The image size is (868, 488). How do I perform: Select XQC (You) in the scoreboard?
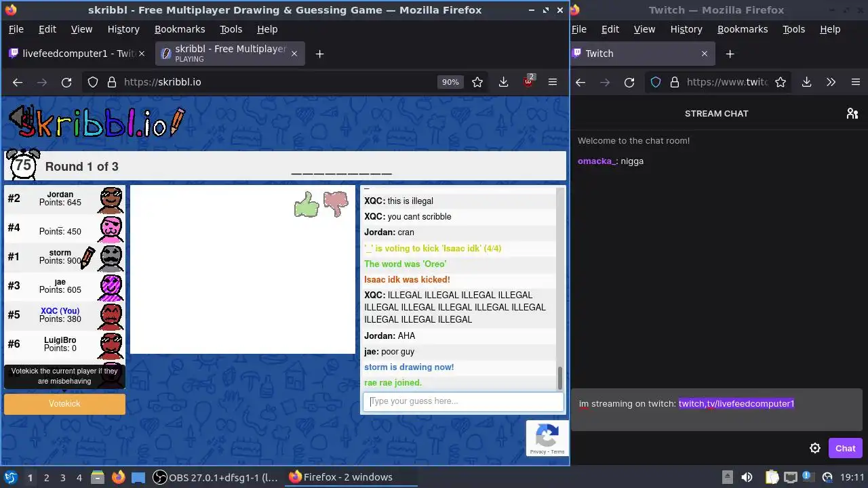(x=64, y=315)
